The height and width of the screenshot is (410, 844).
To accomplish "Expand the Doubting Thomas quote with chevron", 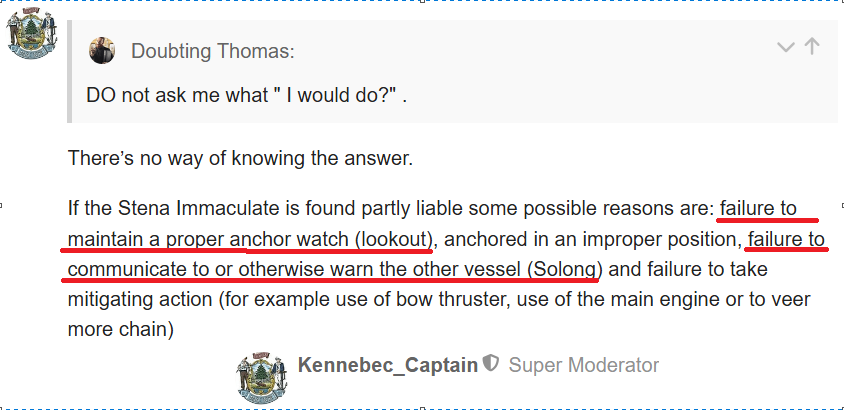I will tap(786, 47).
